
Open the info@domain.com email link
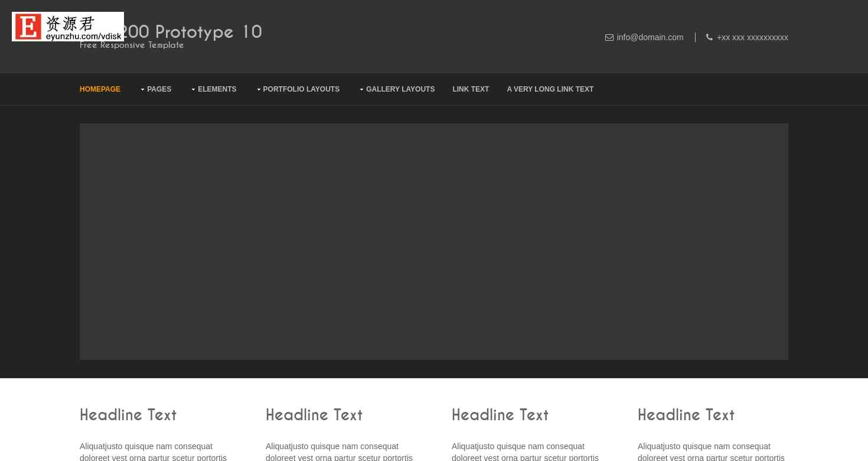pos(650,37)
